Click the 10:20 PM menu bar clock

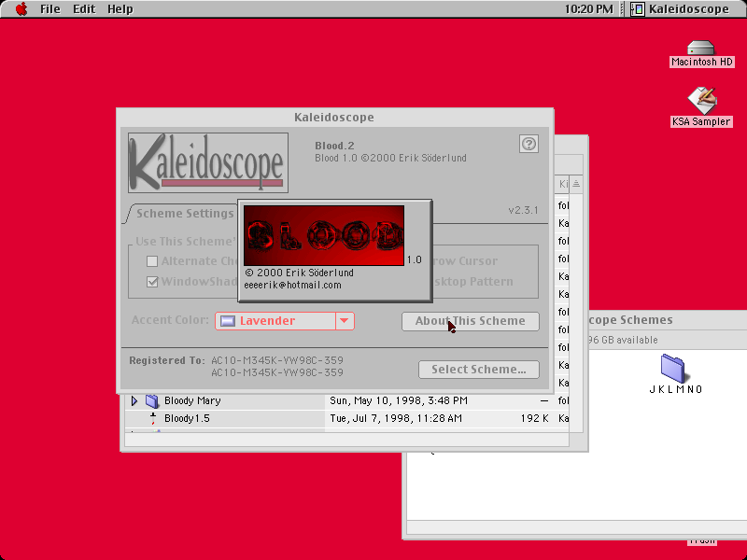coord(589,9)
